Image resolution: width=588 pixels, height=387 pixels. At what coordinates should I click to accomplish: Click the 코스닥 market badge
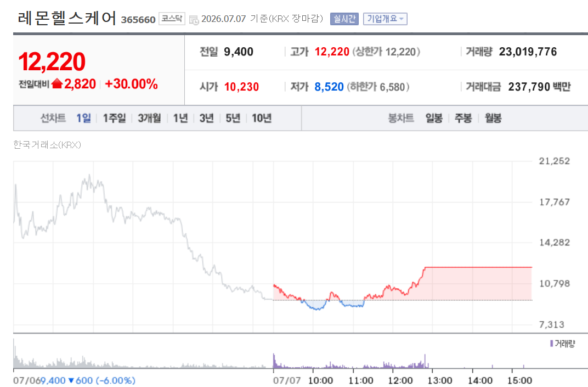(172, 19)
